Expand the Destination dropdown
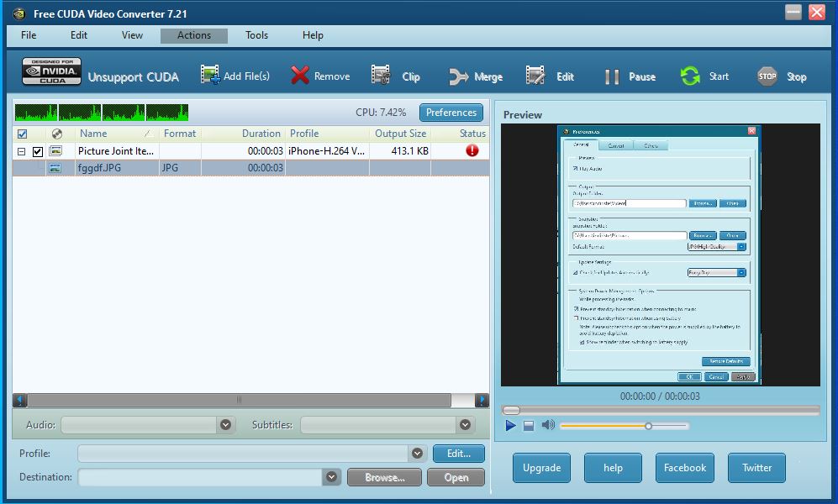Image resolution: width=838 pixels, height=504 pixels. tap(331, 477)
